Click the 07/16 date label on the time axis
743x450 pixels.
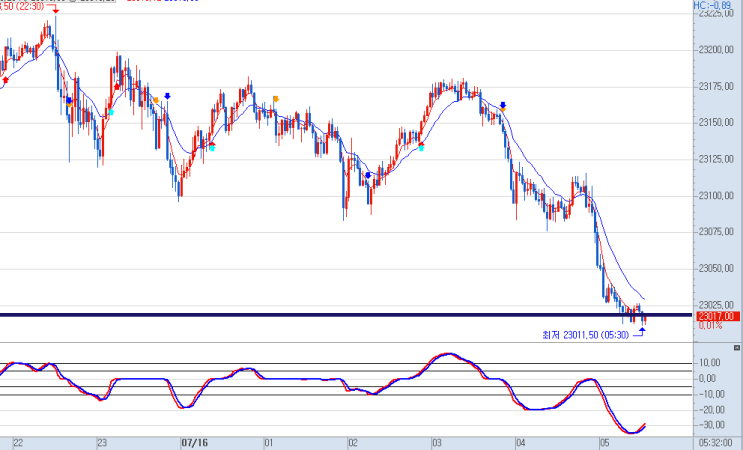[195, 443]
